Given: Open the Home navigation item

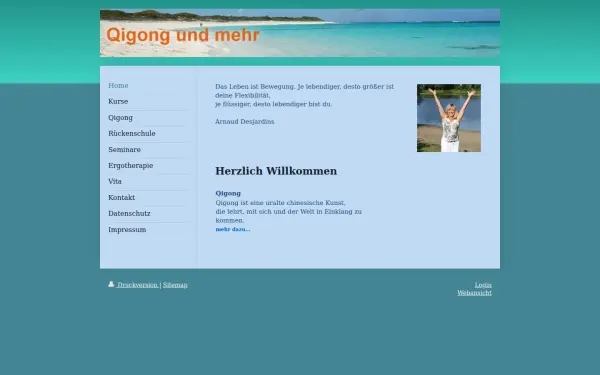Looking at the screenshot, I should (118, 86).
